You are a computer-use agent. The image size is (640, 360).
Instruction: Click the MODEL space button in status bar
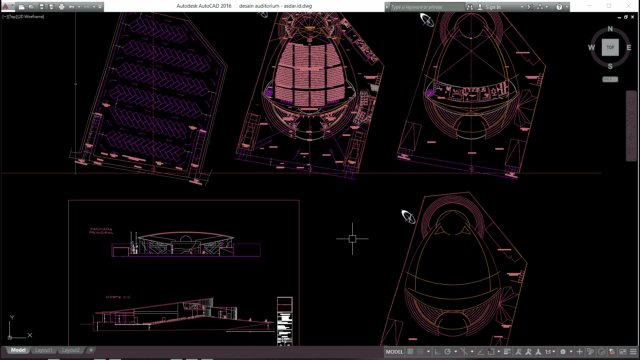coord(394,352)
